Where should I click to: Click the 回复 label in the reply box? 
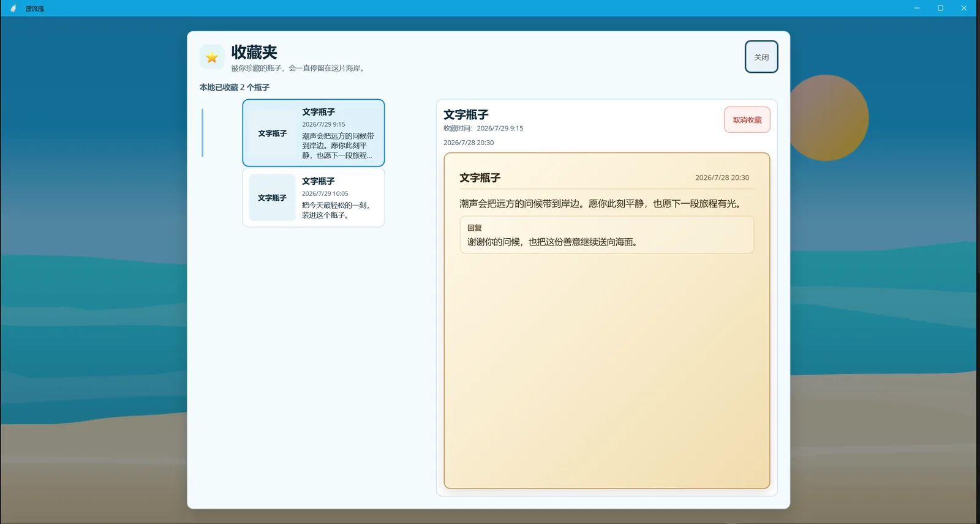(475, 228)
